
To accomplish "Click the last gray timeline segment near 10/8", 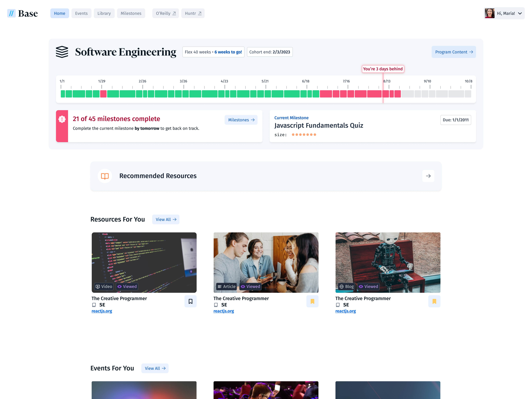I will click(468, 94).
